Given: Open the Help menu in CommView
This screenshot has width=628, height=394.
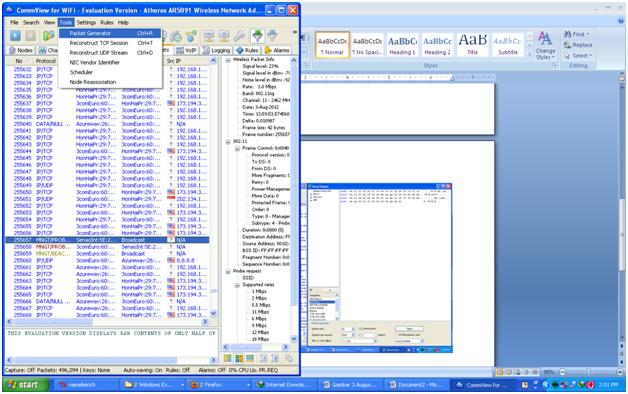Looking at the screenshot, I should pyautogui.click(x=123, y=22).
